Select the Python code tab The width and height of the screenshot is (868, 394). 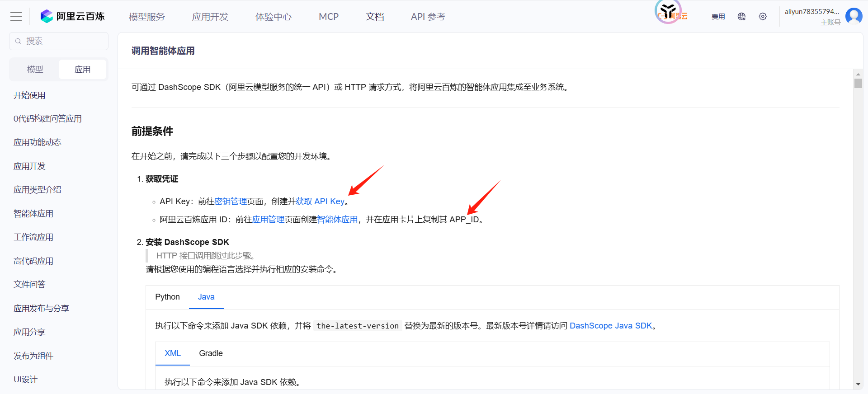pyautogui.click(x=167, y=297)
